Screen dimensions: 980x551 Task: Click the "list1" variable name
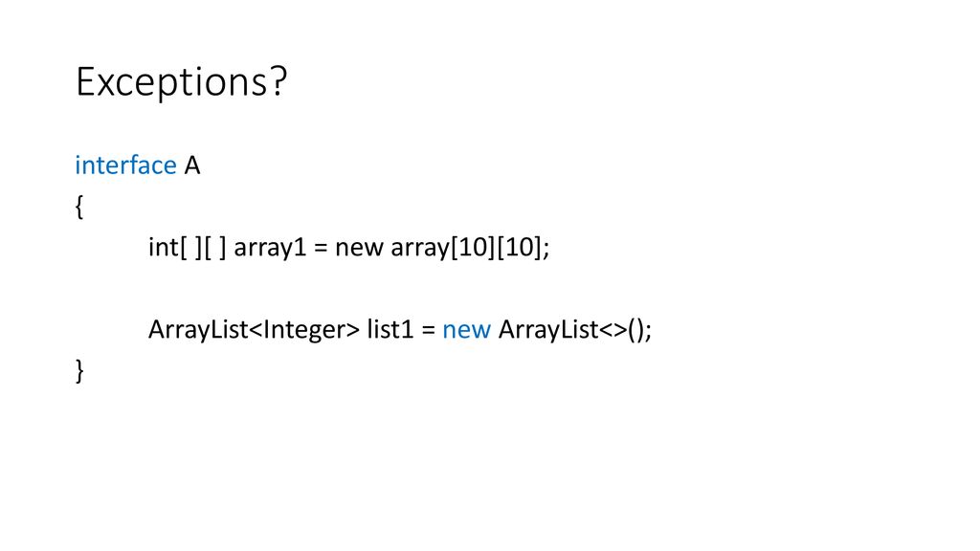(390, 329)
